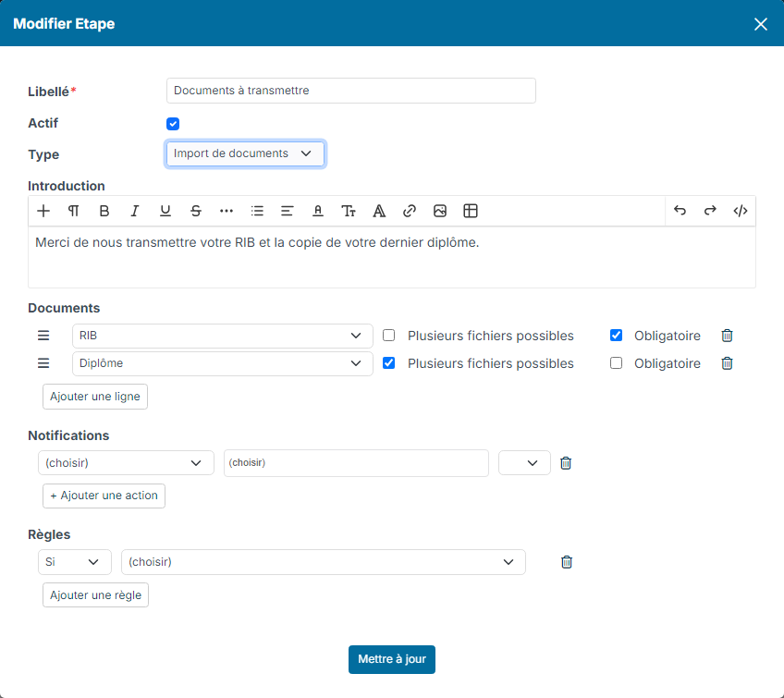Click into the Introduction text area
784x698 pixels.
(x=392, y=257)
